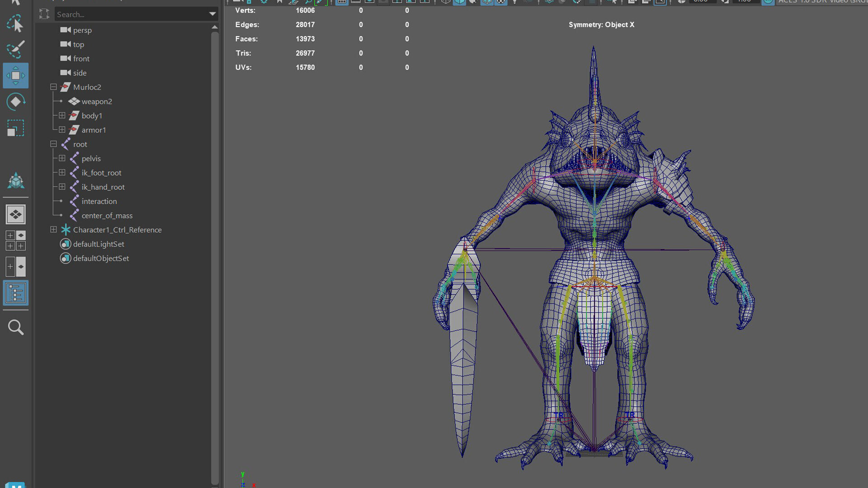Select body1 in the Outliner
Image resolution: width=868 pixels, height=488 pixels.
pyautogui.click(x=92, y=116)
